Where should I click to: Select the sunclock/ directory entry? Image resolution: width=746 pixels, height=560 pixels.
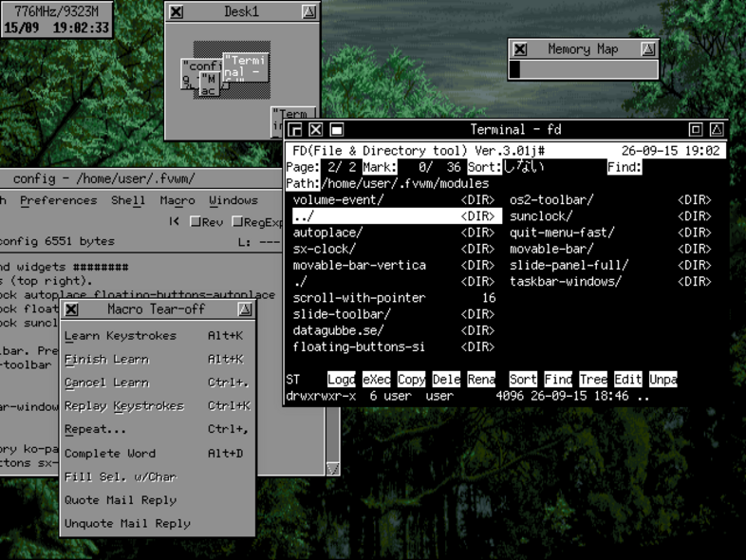(x=611, y=216)
